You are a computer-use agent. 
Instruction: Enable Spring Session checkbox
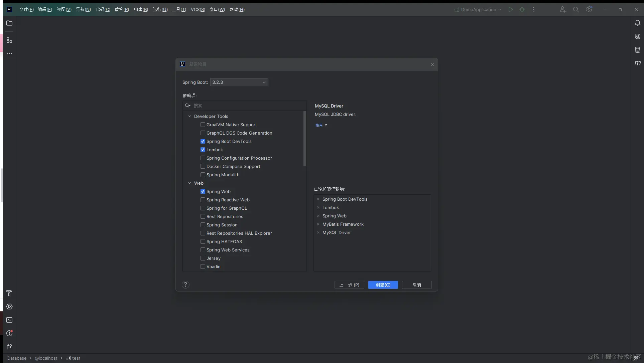click(203, 225)
